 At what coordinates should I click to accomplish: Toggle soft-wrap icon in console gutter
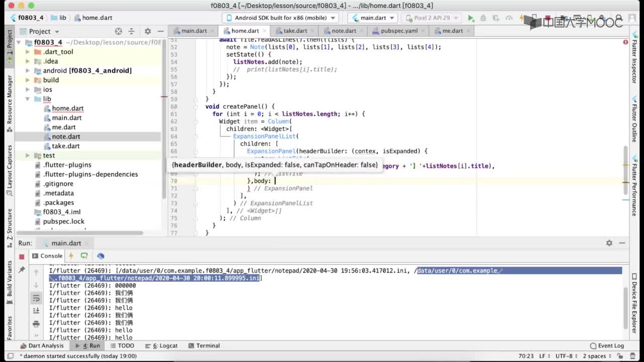(x=36, y=298)
